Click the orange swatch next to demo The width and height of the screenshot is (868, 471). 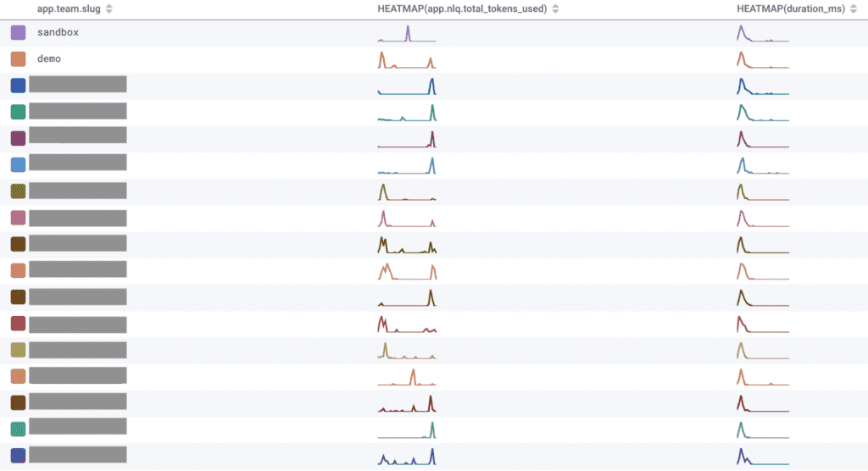[x=18, y=59]
